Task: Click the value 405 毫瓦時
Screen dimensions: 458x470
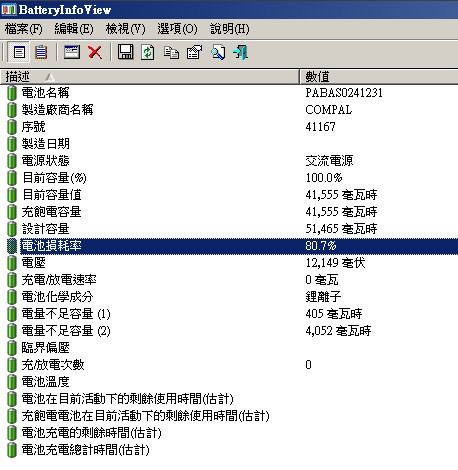Action: click(334, 314)
